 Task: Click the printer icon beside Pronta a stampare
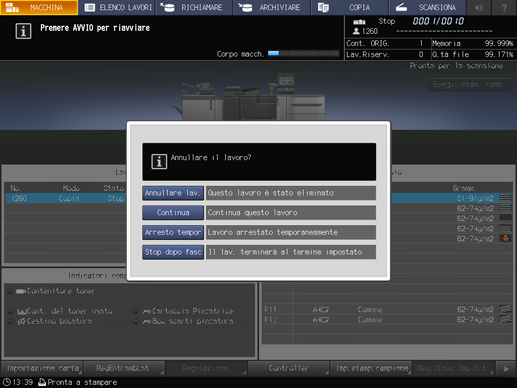[x=42, y=382]
